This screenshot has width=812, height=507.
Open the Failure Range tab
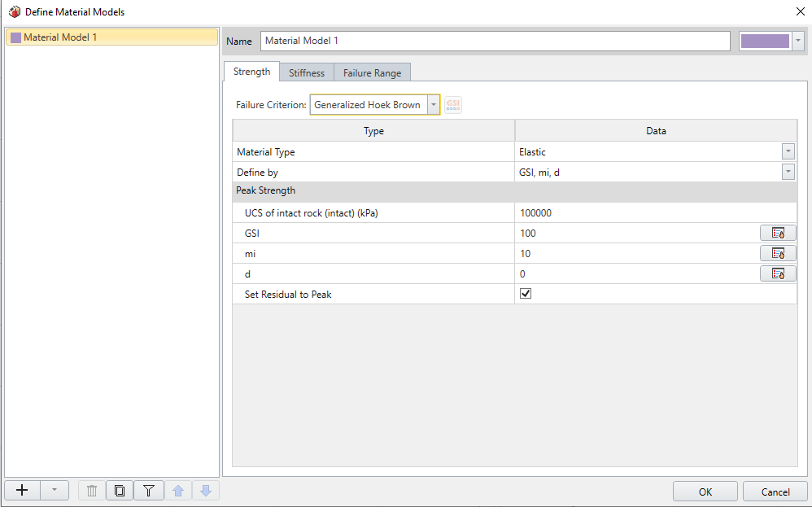click(x=372, y=72)
